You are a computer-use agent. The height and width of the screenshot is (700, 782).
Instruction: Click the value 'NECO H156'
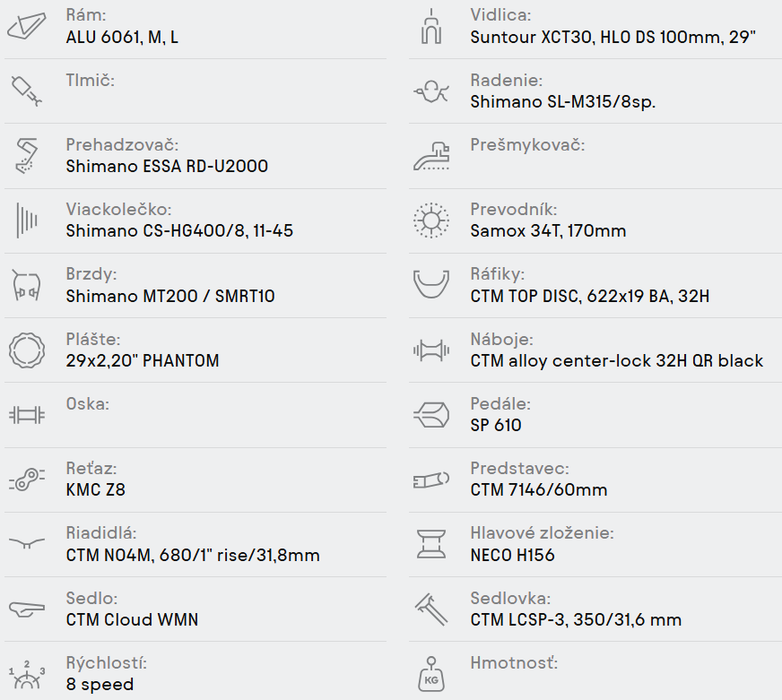click(512, 555)
